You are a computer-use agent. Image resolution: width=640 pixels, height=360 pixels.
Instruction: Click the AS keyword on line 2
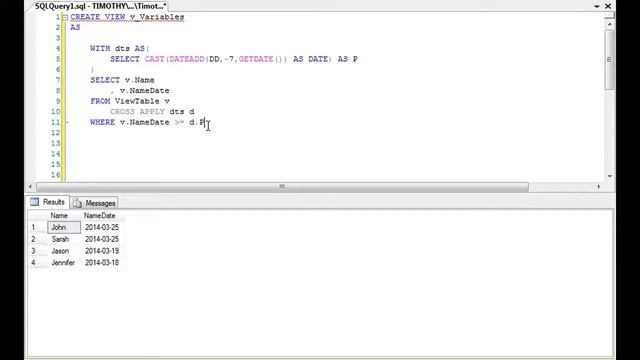point(76,27)
